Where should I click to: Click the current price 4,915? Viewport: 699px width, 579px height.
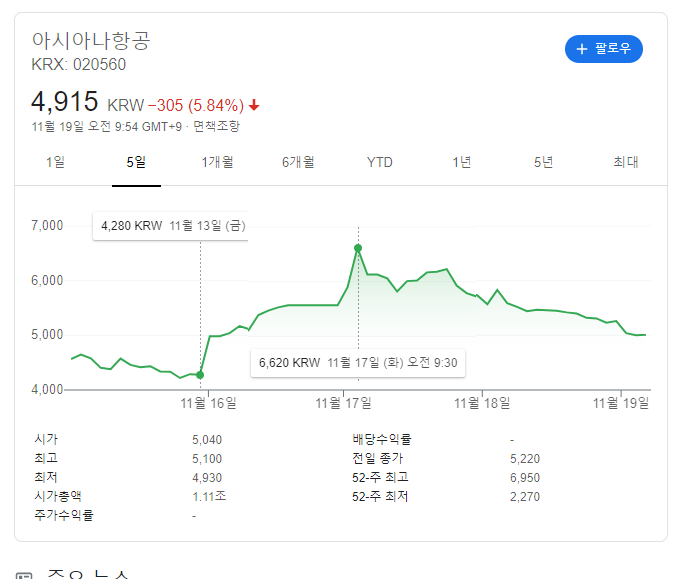[x=65, y=102]
